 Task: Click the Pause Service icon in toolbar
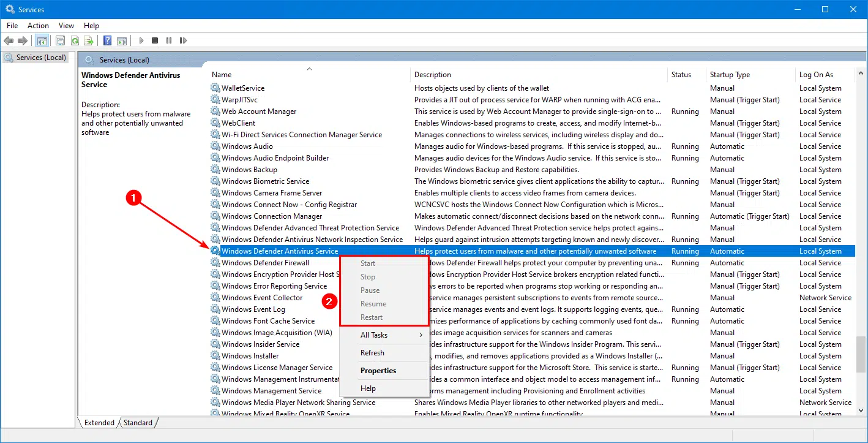point(169,40)
